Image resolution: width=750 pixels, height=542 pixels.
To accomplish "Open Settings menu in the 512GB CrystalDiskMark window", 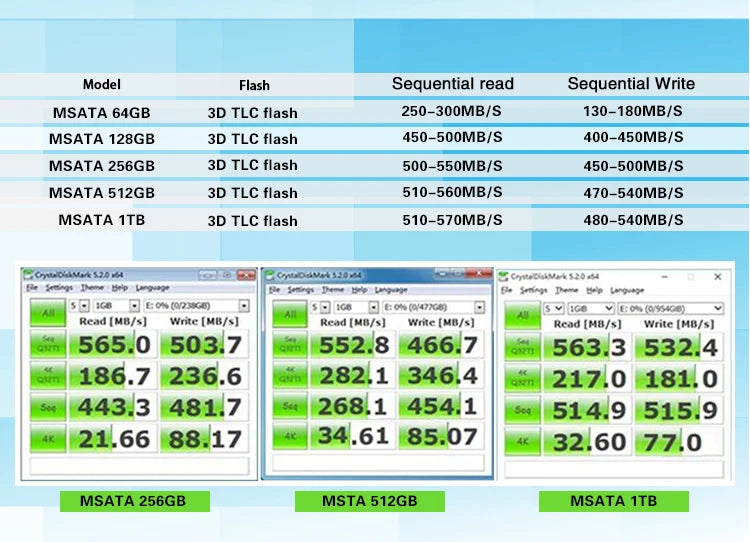I will [300, 290].
